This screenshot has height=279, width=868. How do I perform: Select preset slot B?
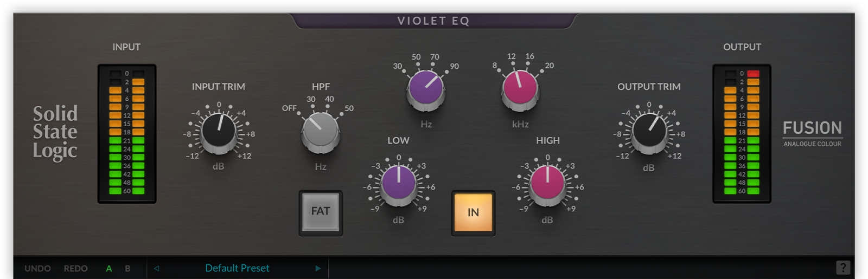coord(127,268)
